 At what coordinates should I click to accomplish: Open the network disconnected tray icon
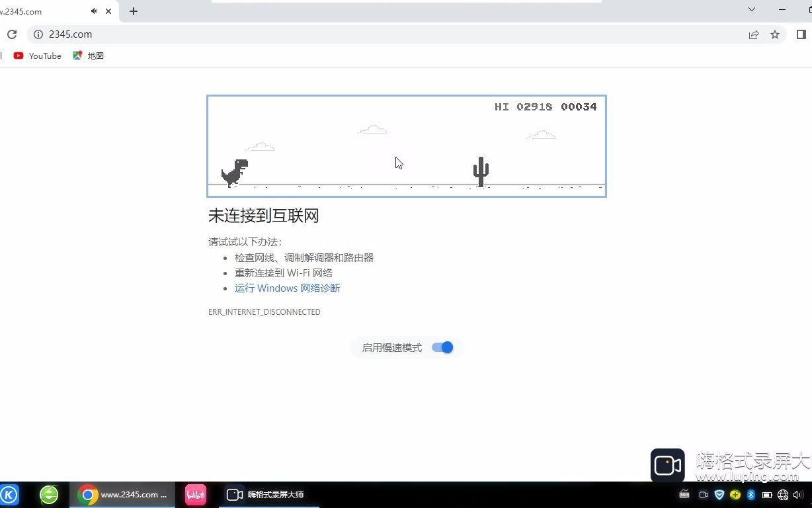tap(783, 495)
